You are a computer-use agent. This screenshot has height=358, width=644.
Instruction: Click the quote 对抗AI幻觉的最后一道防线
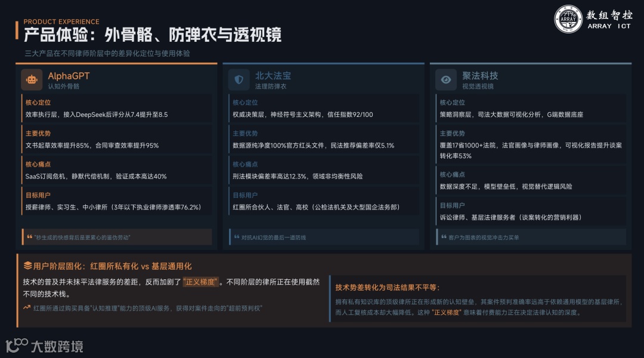tap(274, 237)
